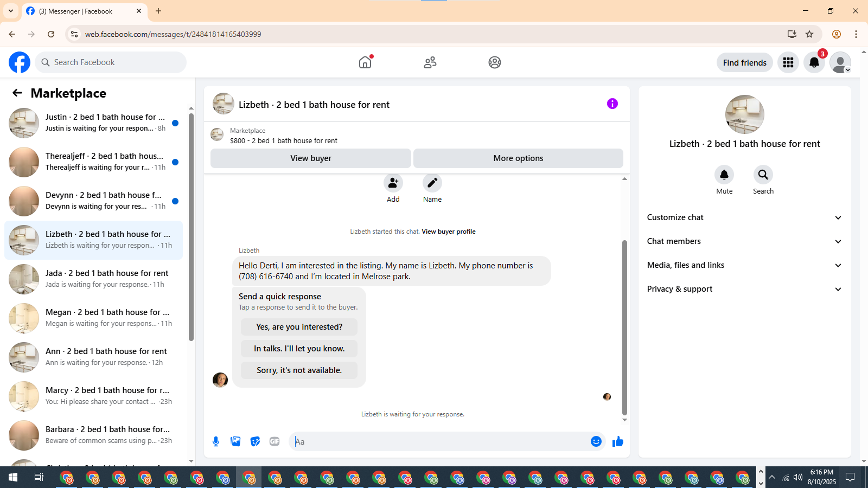Open the Facebook menu grid icon
The width and height of the screenshot is (868, 488).
(x=788, y=62)
